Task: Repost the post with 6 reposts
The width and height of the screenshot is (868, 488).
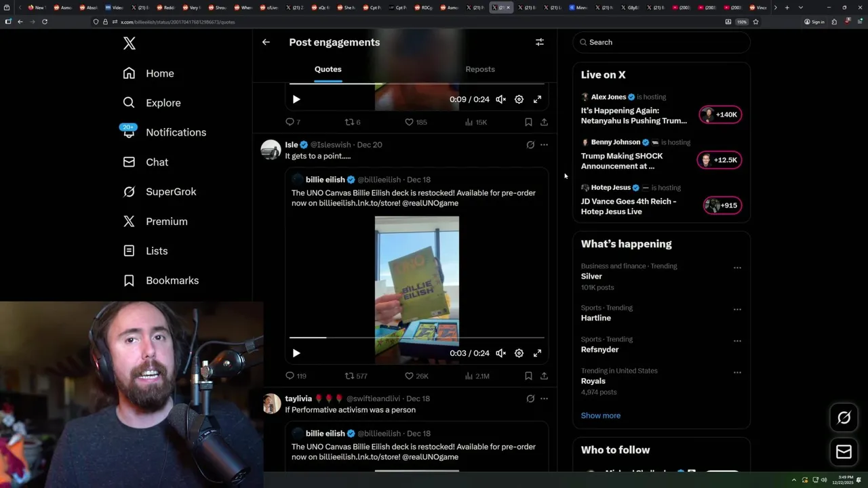Action: [353, 122]
